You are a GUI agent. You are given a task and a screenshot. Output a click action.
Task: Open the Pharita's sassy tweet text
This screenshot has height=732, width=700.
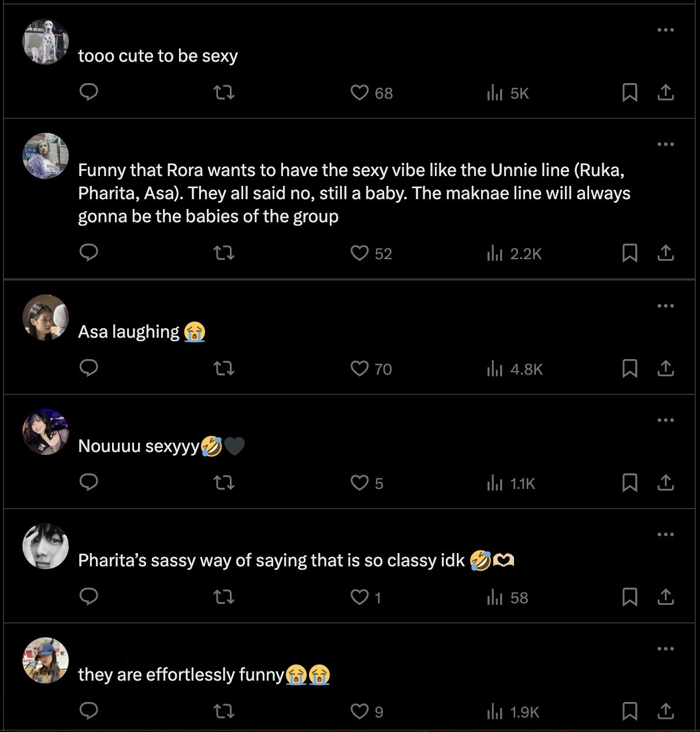pyautogui.click(x=271, y=561)
